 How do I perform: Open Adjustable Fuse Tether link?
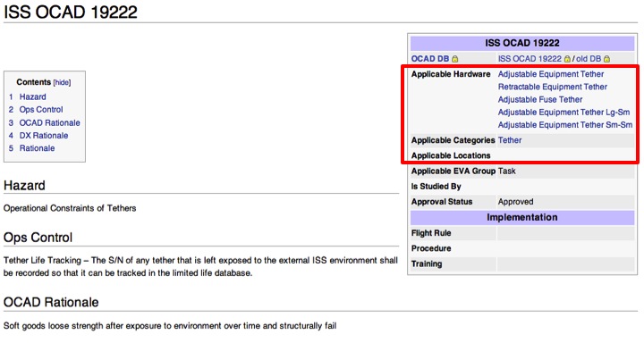[540, 99]
